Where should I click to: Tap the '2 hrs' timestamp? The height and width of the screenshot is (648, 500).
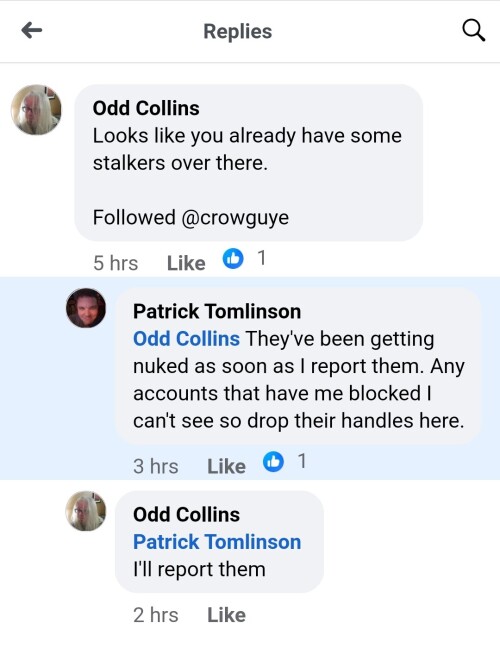point(156,615)
